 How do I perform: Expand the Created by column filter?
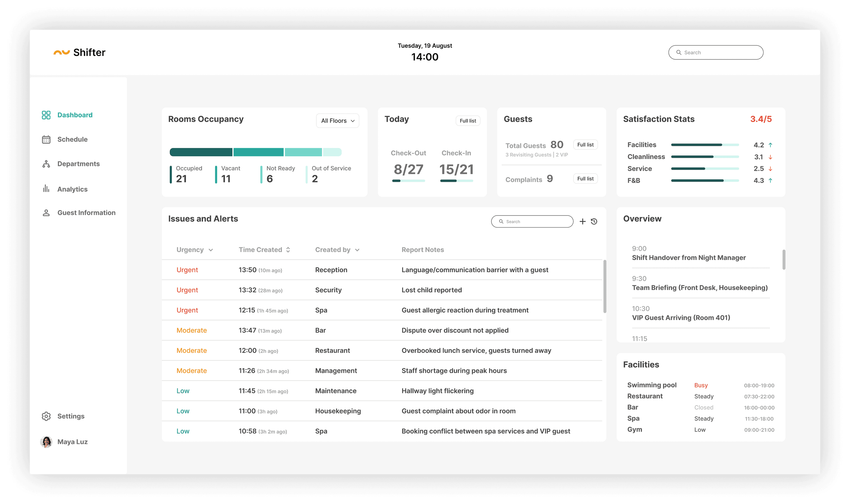(x=357, y=250)
